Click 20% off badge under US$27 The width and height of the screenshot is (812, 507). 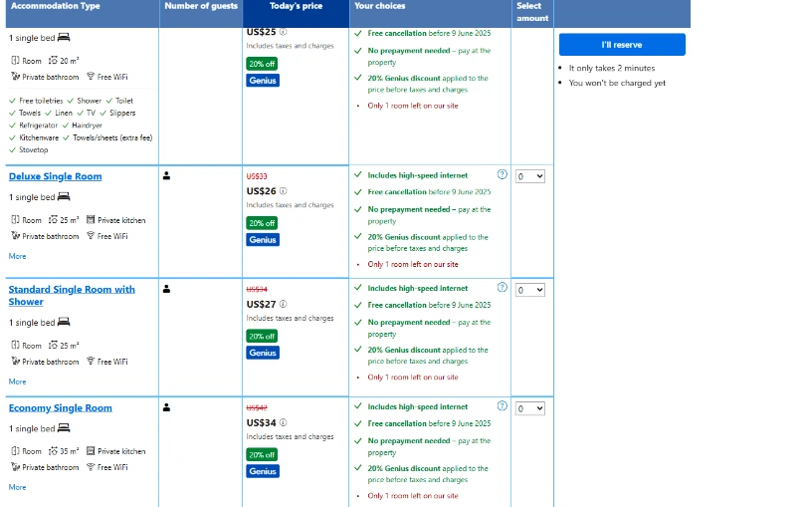[x=262, y=336]
